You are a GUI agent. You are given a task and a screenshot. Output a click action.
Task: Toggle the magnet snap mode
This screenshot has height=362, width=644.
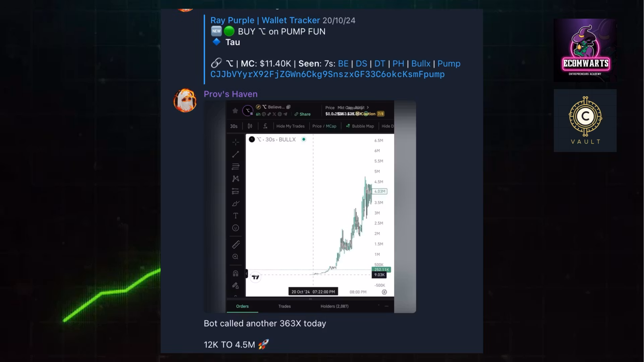coord(236,274)
